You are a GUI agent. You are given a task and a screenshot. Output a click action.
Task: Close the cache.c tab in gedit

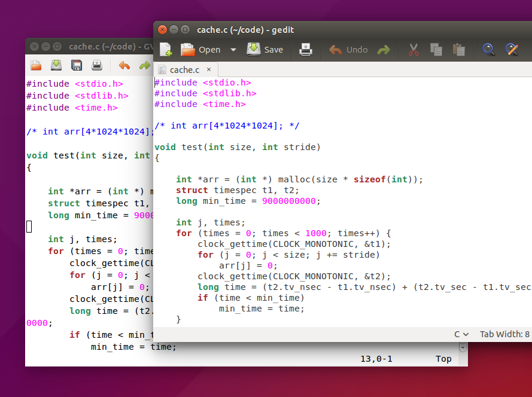[209, 69]
